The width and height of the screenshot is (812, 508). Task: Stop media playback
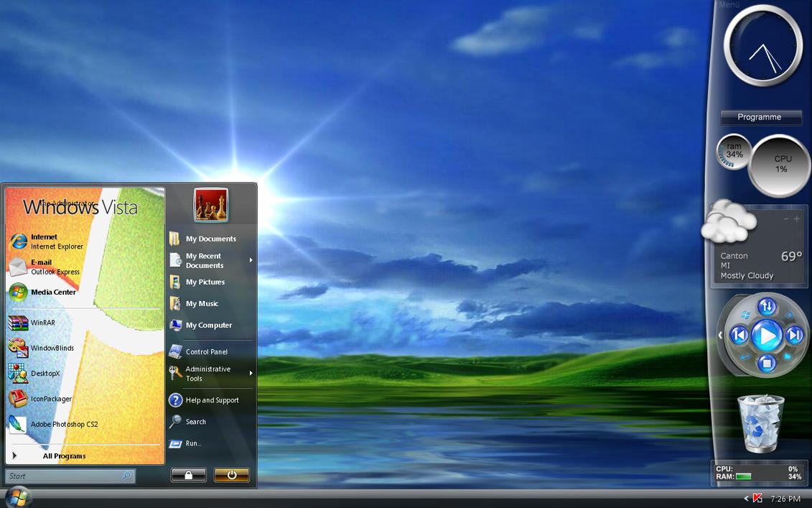pos(767,363)
